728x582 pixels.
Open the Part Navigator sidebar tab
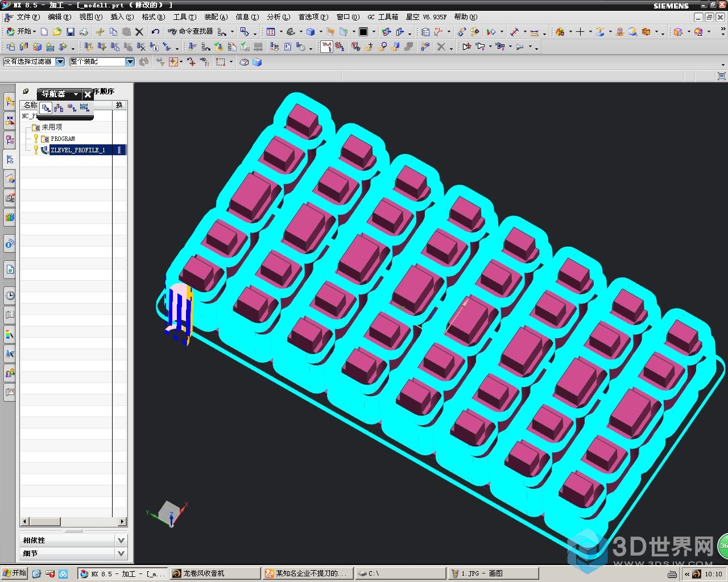[10, 140]
